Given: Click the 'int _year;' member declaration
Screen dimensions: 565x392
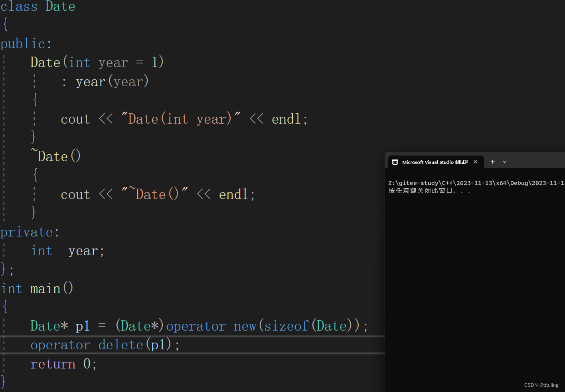Looking at the screenshot, I should point(67,251).
